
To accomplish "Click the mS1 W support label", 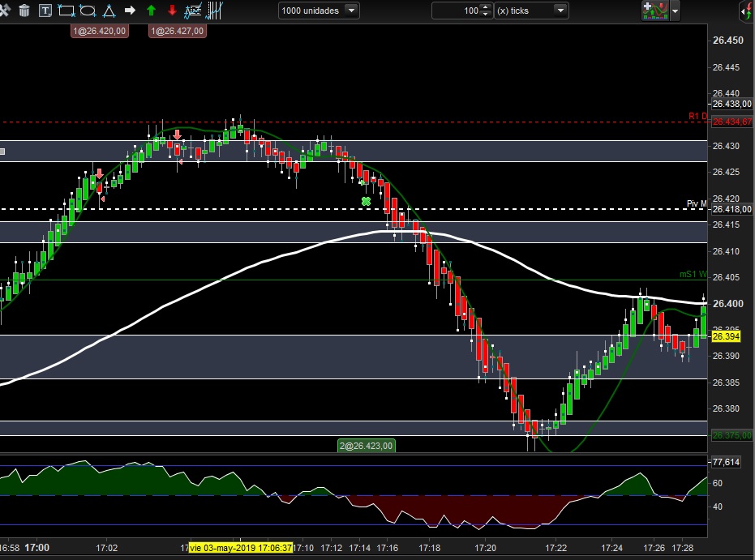I will coord(693,274).
